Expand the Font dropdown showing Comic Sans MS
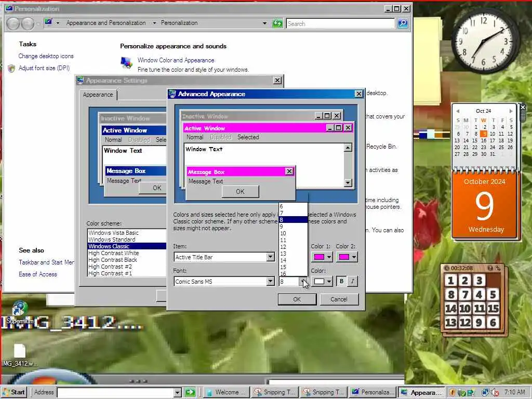532x399 pixels. (270, 281)
